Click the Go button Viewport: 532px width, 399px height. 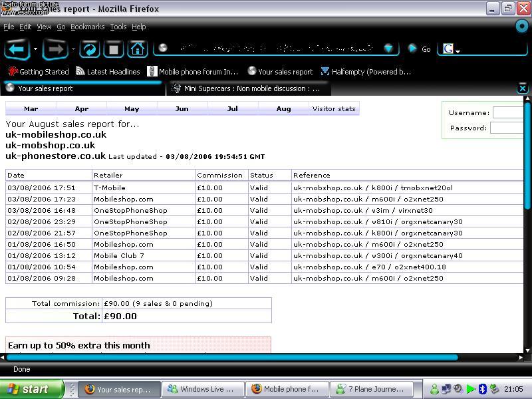420,49
